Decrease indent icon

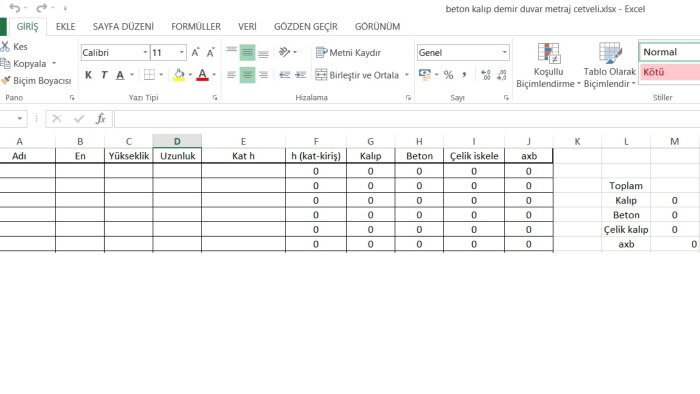tap(284, 75)
